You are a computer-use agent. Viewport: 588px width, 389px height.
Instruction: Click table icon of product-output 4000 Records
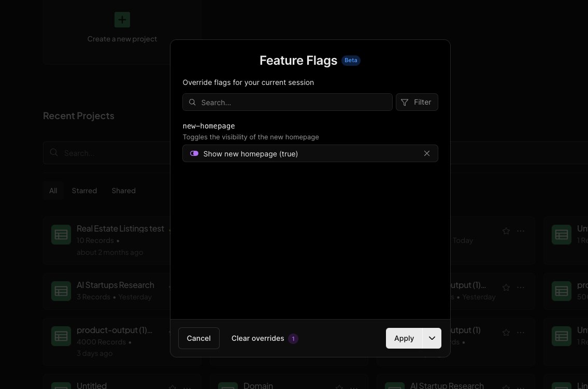(x=61, y=336)
